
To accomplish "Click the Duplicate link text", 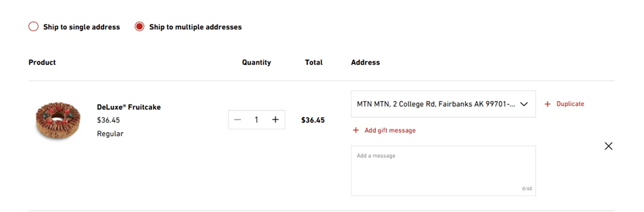I will tap(570, 104).
